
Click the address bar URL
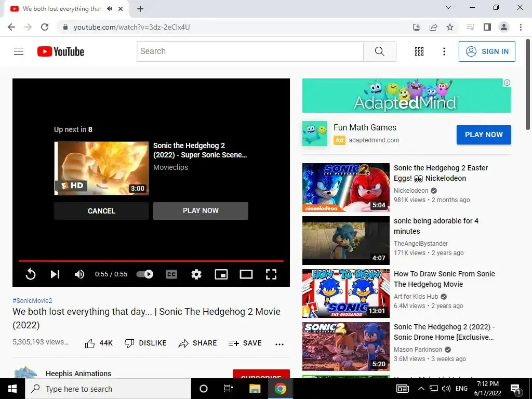coord(131,27)
